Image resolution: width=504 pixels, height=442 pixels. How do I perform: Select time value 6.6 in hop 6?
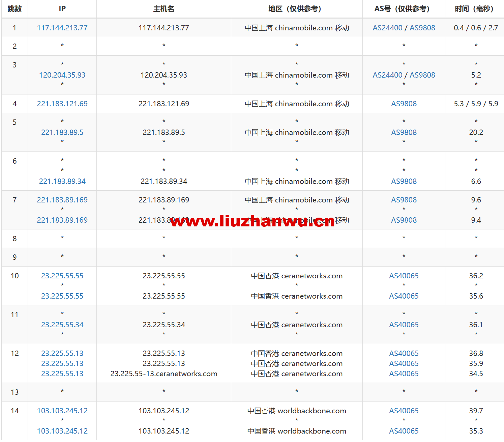pos(476,181)
